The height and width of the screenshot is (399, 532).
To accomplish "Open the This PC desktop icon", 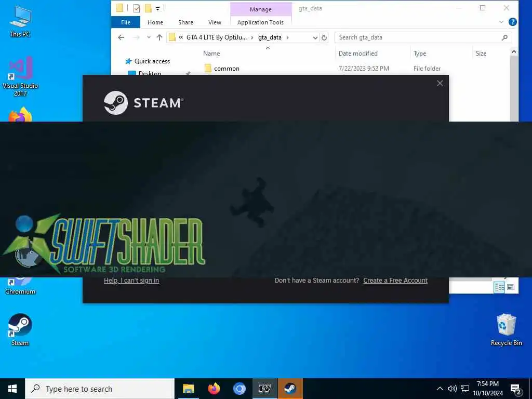I will click(x=20, y=21).
